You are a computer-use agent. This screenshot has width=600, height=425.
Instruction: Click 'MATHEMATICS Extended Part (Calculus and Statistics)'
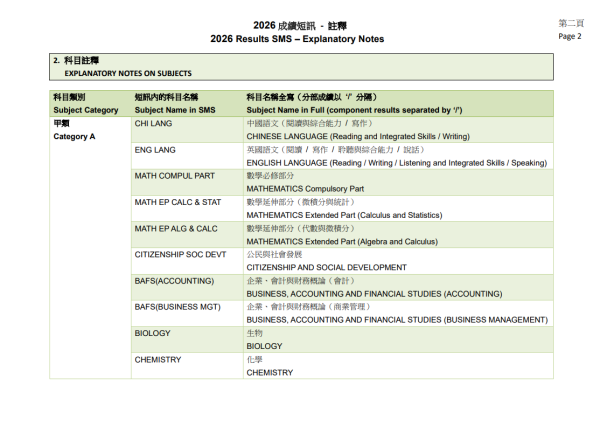tap(344, 215)
